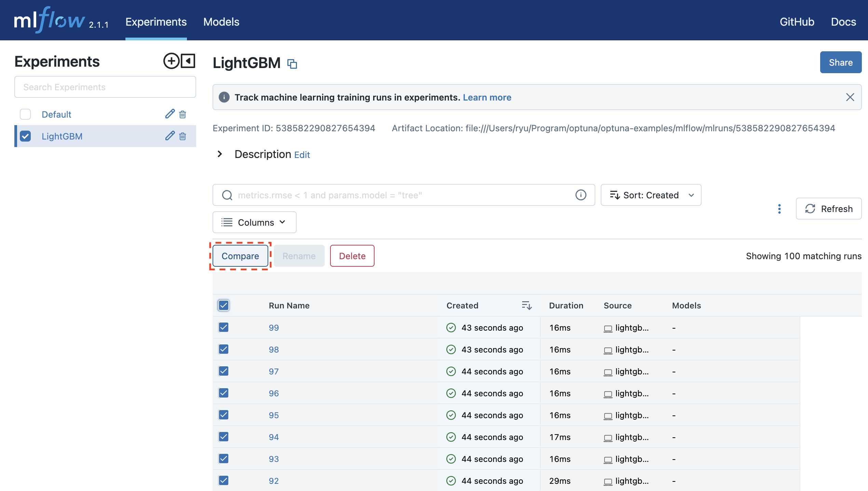Screen dimensions: 868x491
Task: Click the search help info icon
Action: coord(581,195)
